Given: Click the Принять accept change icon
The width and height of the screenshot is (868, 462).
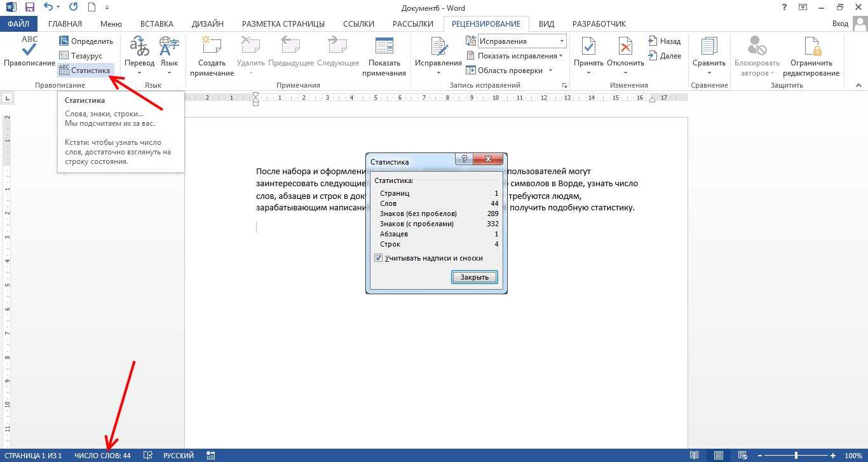Looking at the screenshot, I should 588,52.
